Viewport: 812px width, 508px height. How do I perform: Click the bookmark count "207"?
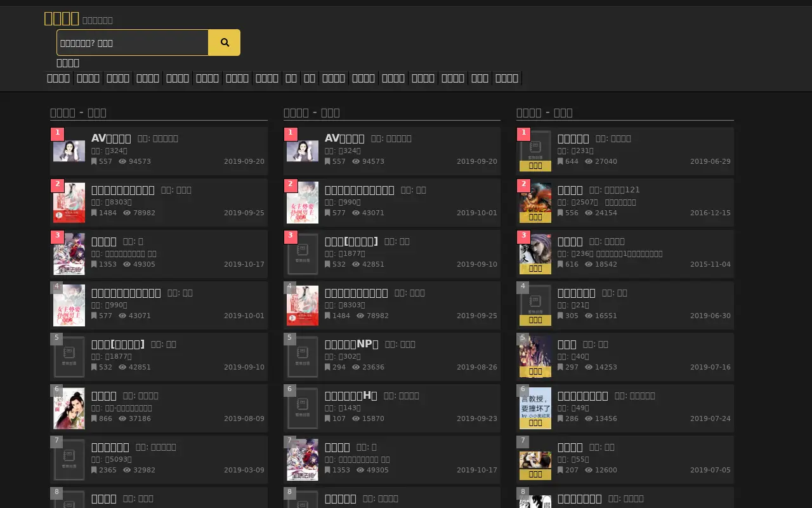572,470
